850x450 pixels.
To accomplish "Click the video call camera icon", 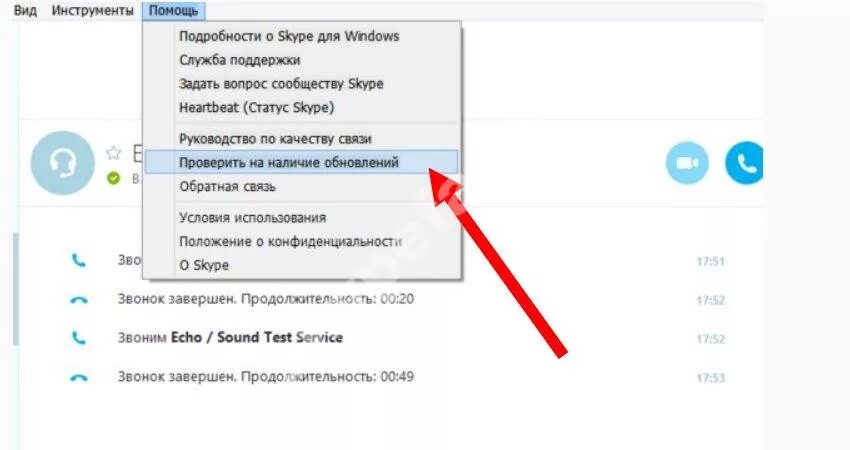I will tap(687, 163).
